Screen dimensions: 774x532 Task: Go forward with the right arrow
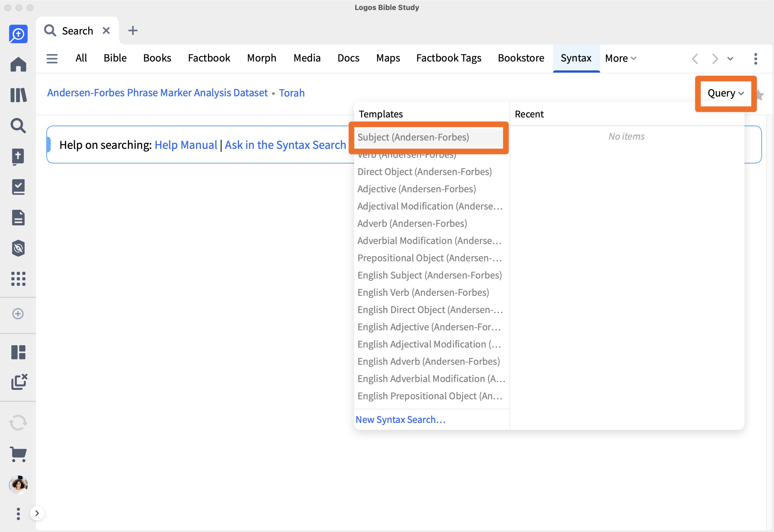click(x=715, y=59)
